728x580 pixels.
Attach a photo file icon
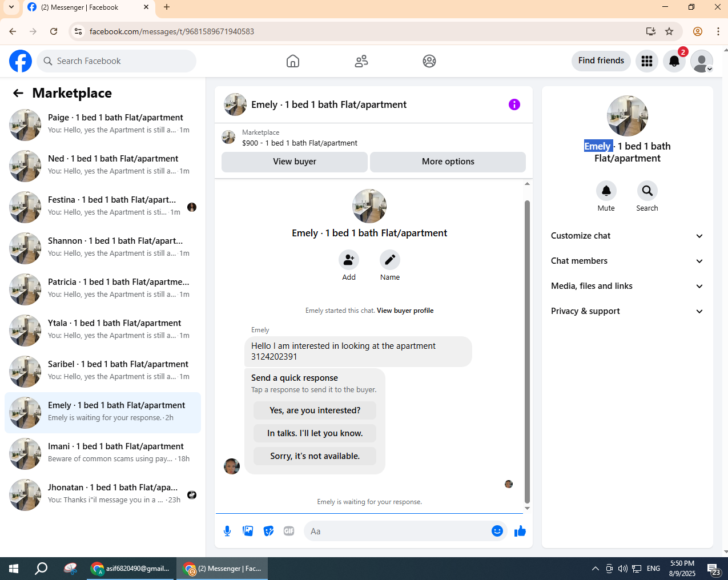[x=248, y=531]
